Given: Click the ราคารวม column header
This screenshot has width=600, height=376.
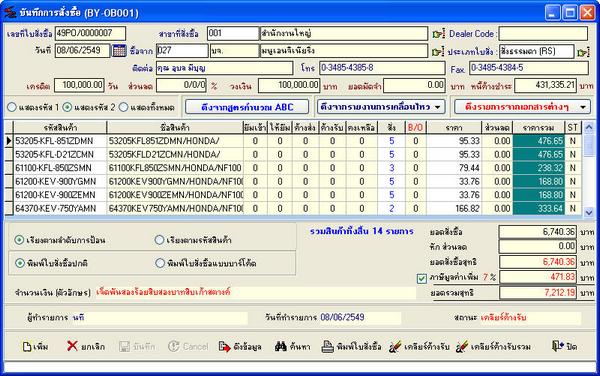Looking at the screenshot, I should (538, 127).
